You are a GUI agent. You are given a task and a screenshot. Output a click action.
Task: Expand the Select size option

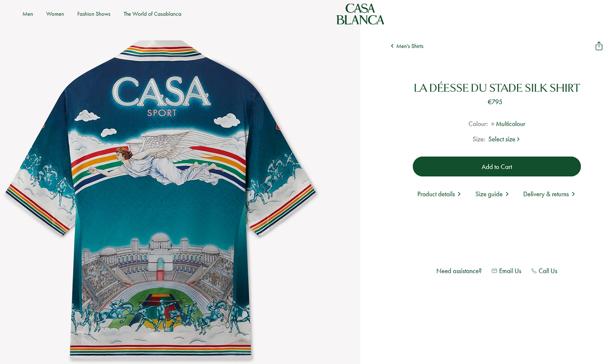[x=504, y=139]
